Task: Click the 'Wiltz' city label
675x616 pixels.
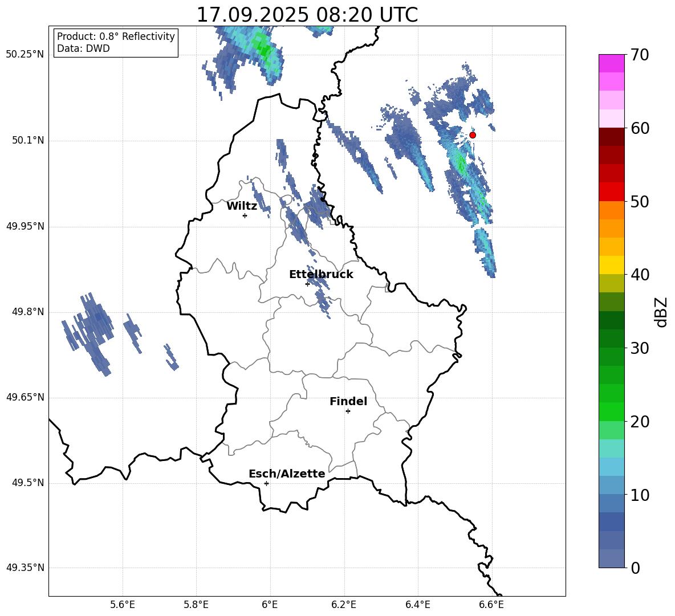Action: [242, 206]
